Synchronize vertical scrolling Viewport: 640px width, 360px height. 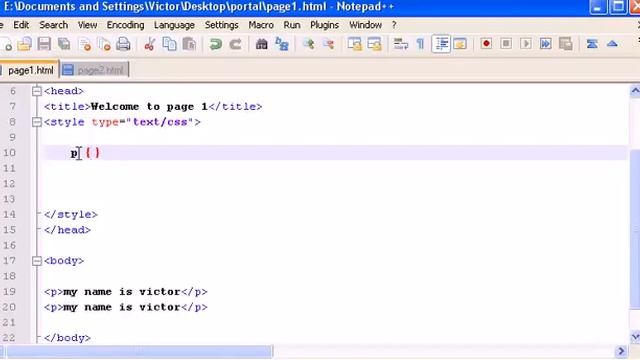pos(355,44)
